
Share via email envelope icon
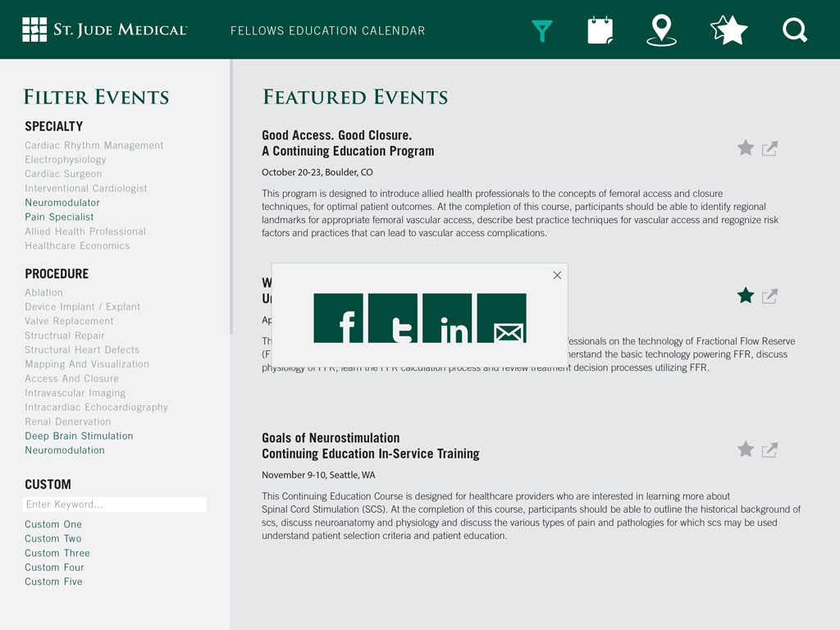point(501,317)
